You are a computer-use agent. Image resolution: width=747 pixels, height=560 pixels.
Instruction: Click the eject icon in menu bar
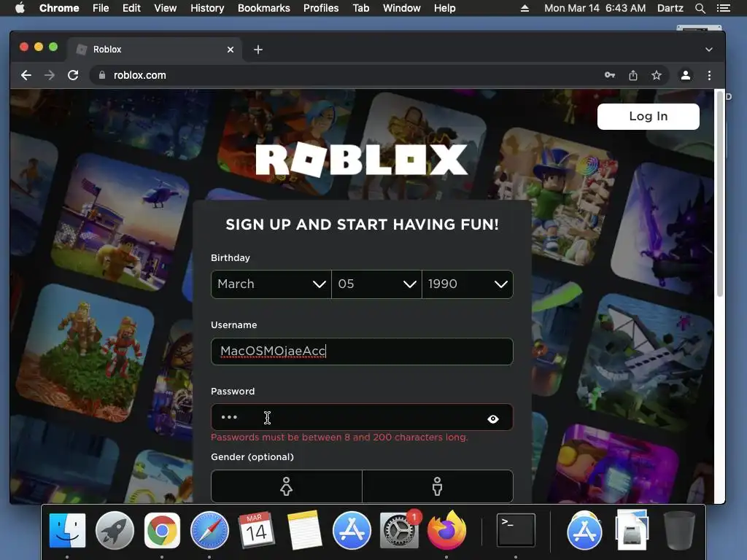[525, 8]
